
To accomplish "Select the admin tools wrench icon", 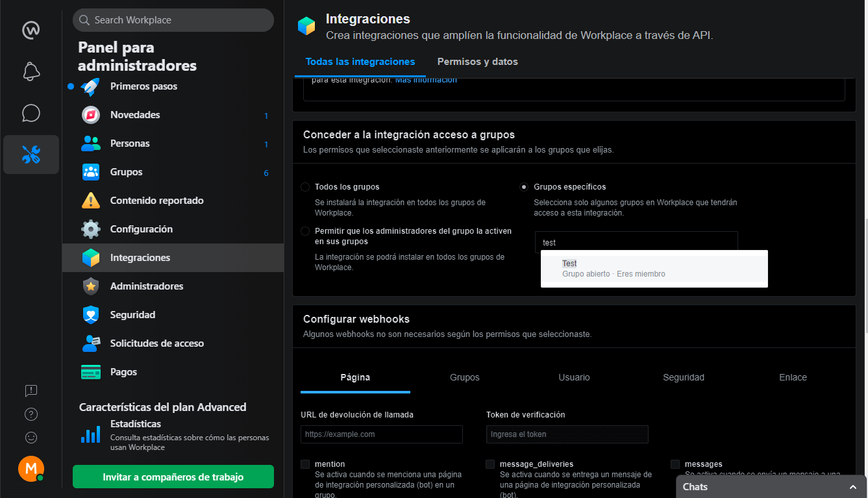I will (31, 155).
